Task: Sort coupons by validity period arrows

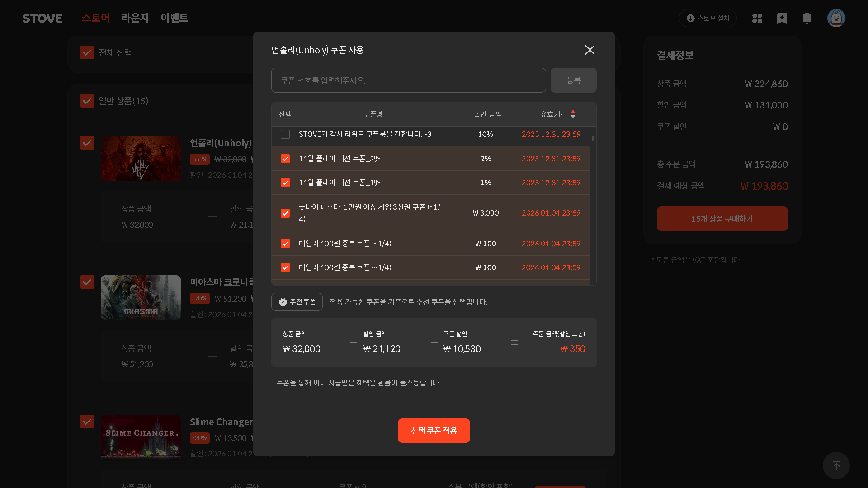Action: point(573,114)
